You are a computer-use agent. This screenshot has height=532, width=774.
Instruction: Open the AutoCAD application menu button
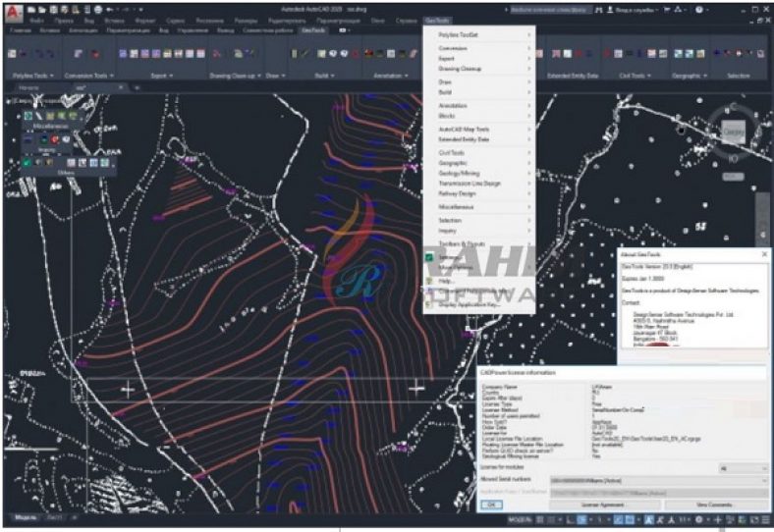point(14,13)
